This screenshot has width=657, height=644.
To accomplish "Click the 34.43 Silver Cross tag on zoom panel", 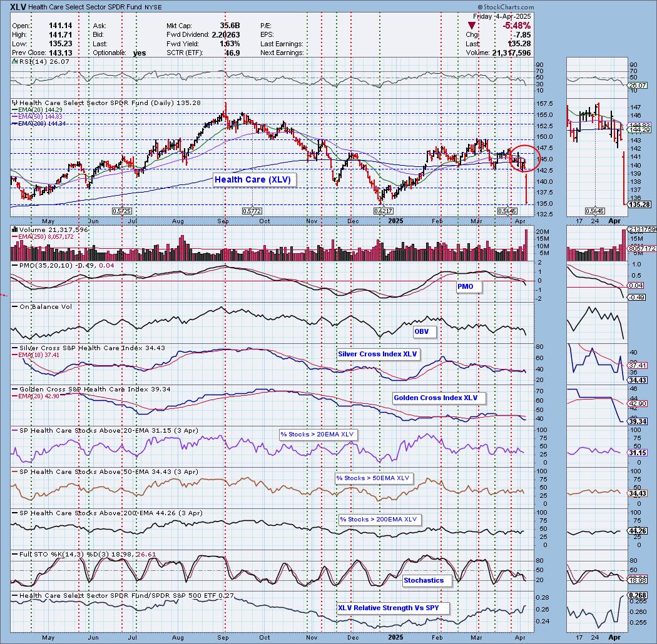I will click(638, 380).
